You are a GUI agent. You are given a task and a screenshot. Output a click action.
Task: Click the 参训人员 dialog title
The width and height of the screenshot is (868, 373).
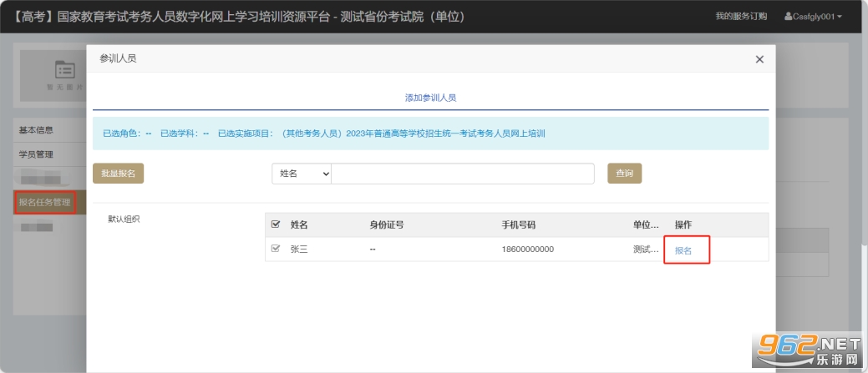[x=118, y=58]
